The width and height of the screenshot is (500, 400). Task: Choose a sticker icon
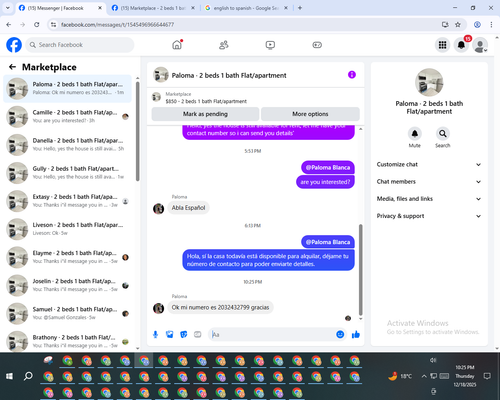point(184,334)
